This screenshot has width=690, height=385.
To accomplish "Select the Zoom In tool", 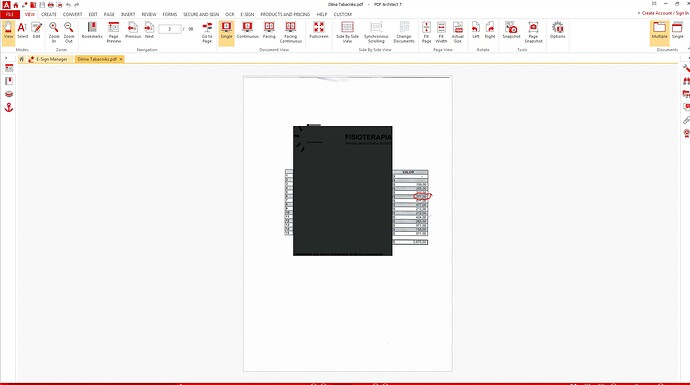I will point(54,32).
